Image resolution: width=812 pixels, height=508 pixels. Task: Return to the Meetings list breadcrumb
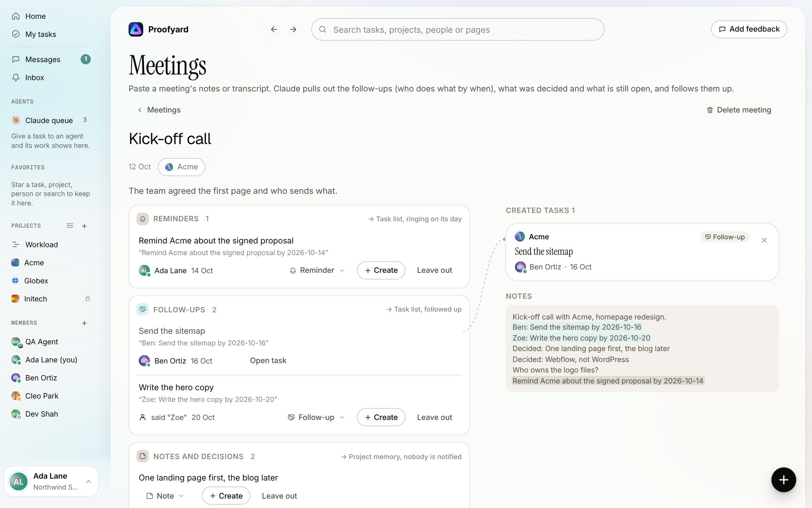click(159, 110)
